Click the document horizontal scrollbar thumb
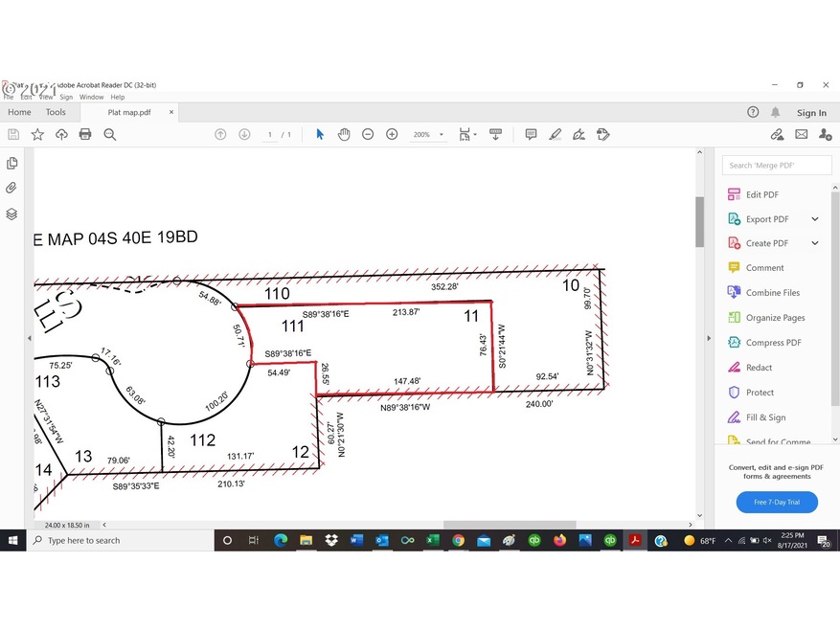840x630 pixels. point(510,525)
